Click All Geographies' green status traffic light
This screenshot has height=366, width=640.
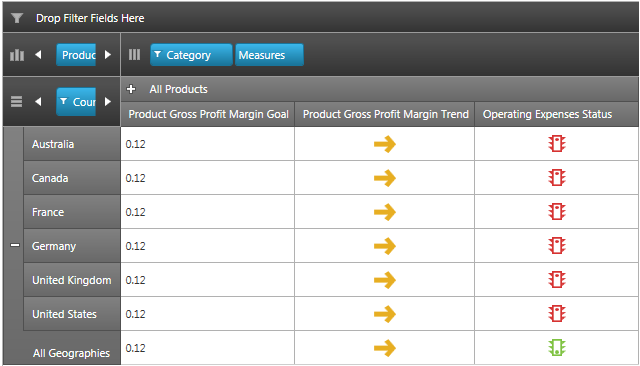tap(557, 348)
